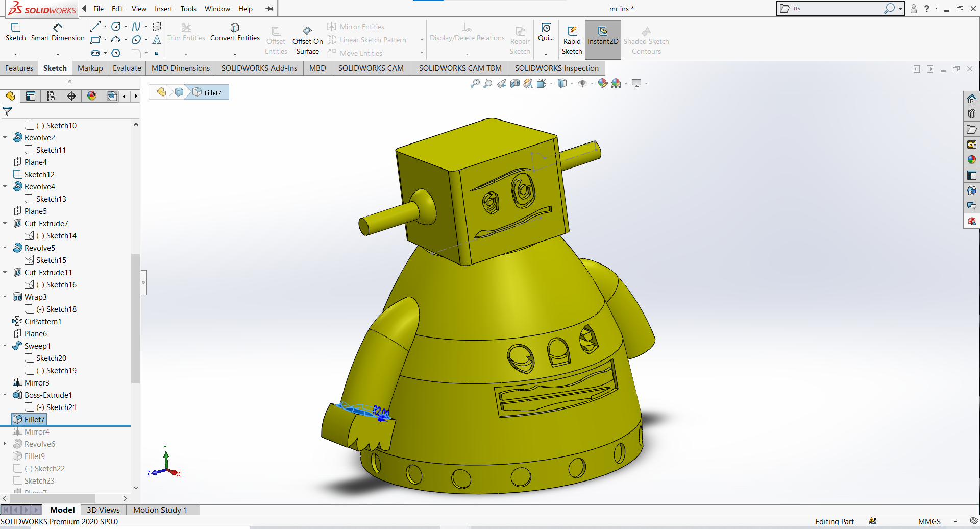This screenshot has height=529, width=980.
Task: Toggle the menu bar pin icon
Action: click(269, 9)
